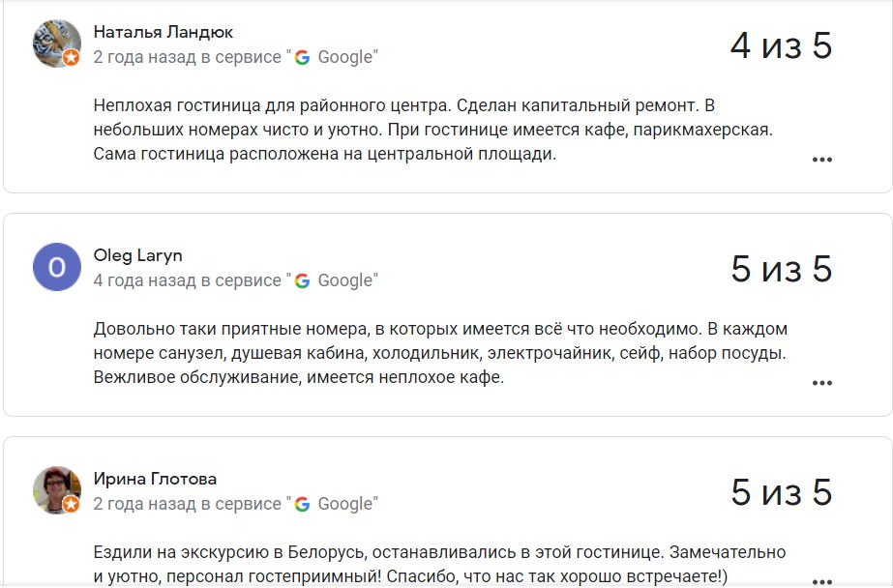Click Наталья Ландюк's tiger avatar
The height and width of the screenshot is (588, 893).
(54, 43)
